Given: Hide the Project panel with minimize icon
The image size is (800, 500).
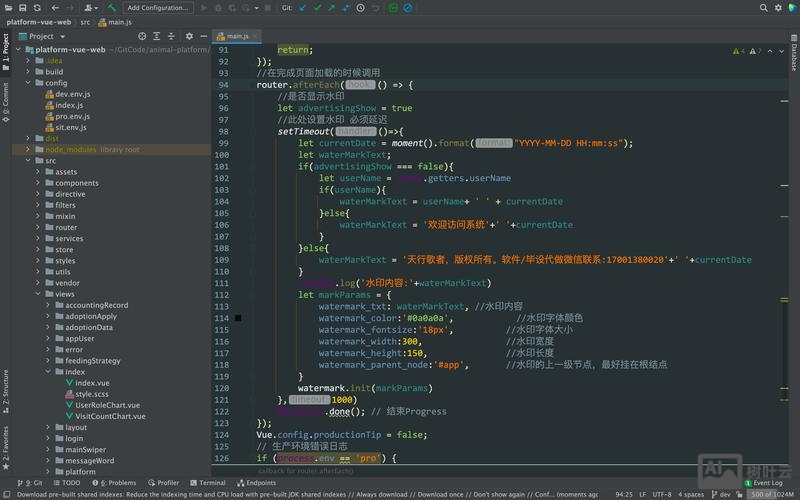Looking at the screenshot, I should pos(205,36).
